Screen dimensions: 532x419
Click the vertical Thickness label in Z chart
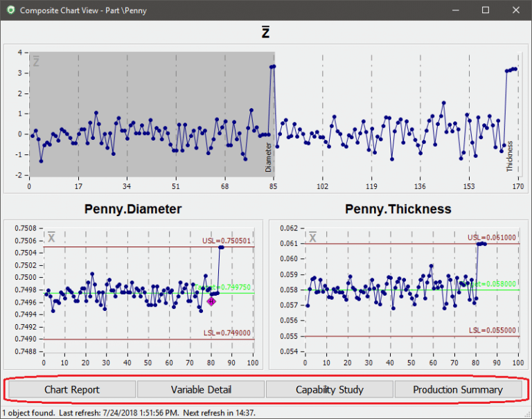[510, 156]
